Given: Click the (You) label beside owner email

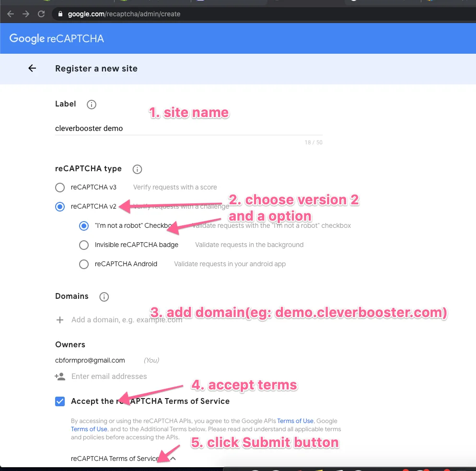Looking at the screenshot, I should 151,361.
